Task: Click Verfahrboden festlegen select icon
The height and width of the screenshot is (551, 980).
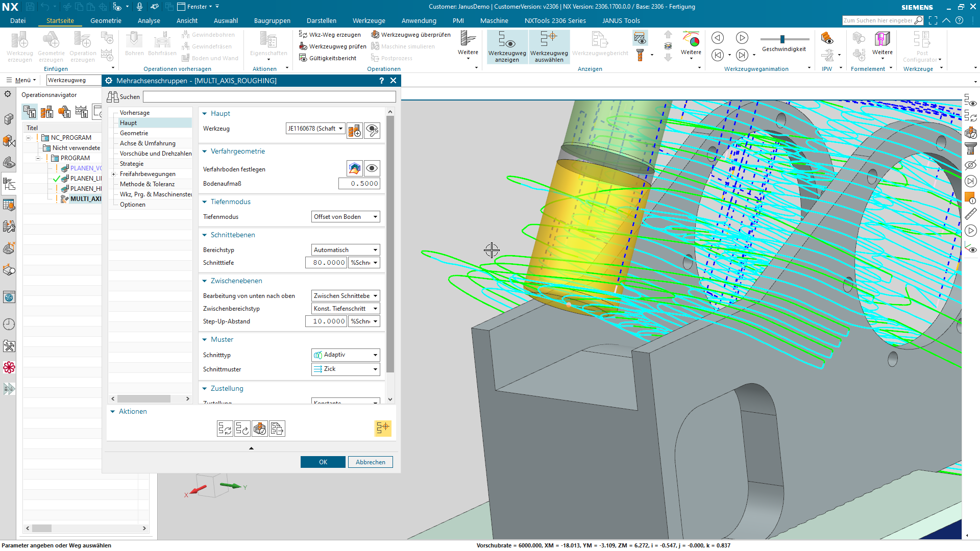Action: click(355, 168)
